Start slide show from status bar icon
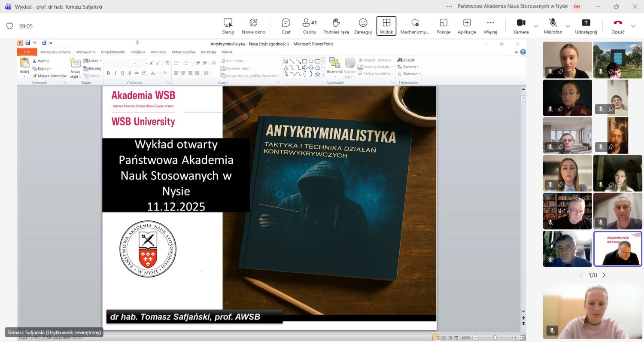 pyautogui.click(x=456, y=337)
